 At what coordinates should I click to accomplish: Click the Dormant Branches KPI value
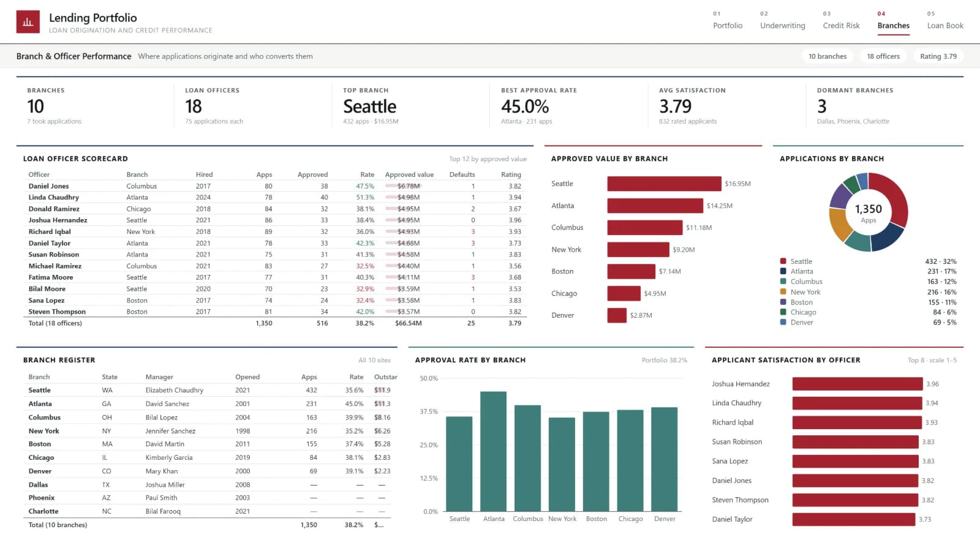point(822,107)
